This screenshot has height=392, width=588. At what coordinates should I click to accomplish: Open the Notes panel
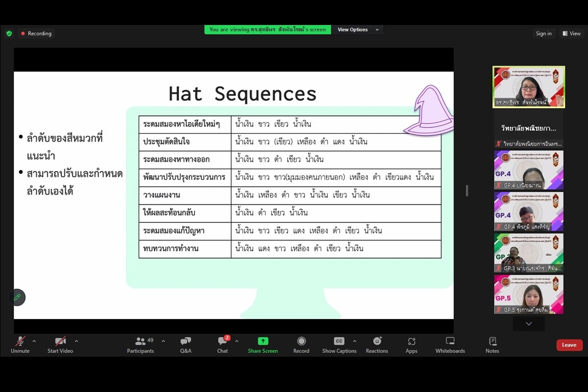(492, 341)
